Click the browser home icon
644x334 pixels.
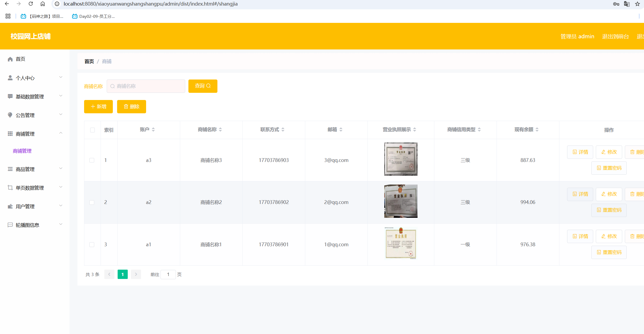coord(43,4)
